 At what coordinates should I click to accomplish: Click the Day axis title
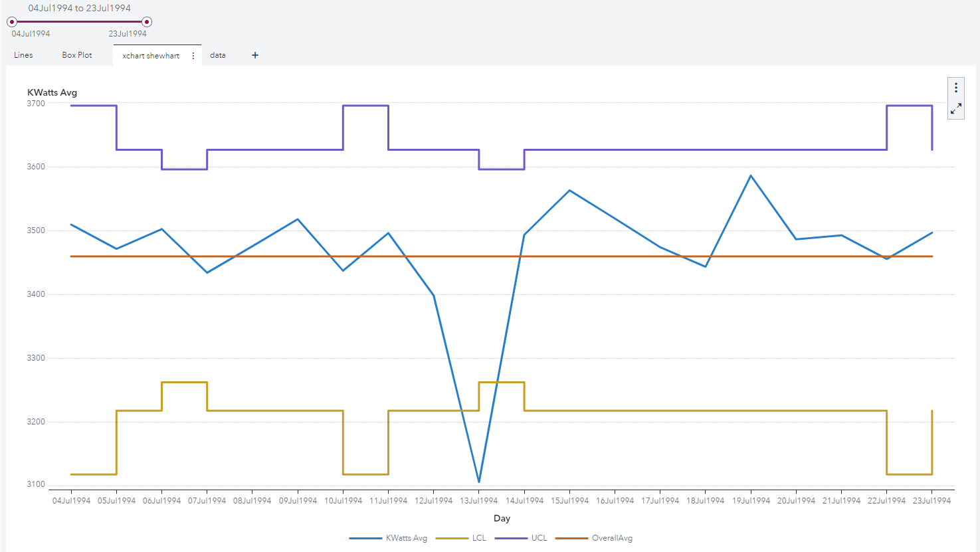pyautogui.click(x=502, y=518)
